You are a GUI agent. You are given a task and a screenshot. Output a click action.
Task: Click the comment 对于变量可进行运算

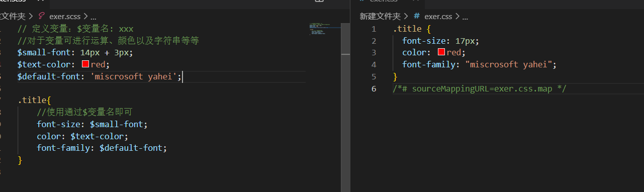(108, 41)
